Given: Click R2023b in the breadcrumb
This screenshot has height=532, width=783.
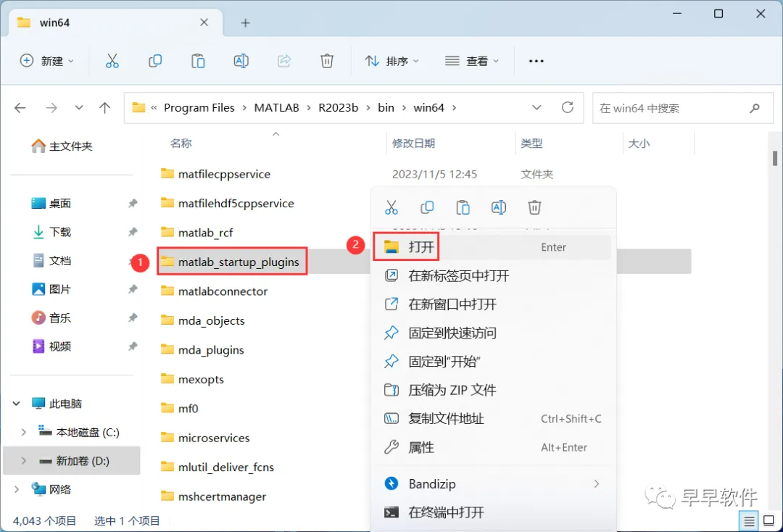Looking at the screenshot, I should click(338, 108).
